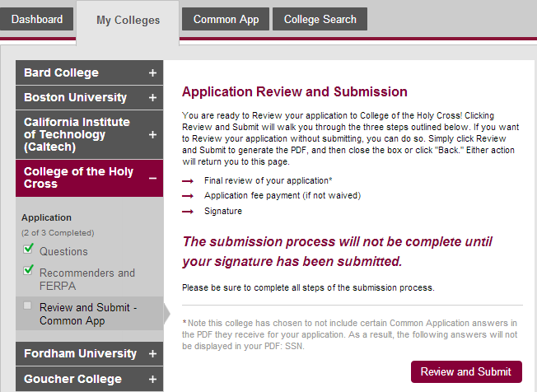Click the Application Review and Submission heading
The height and width of the screenshot is (392, 537).
295,91
